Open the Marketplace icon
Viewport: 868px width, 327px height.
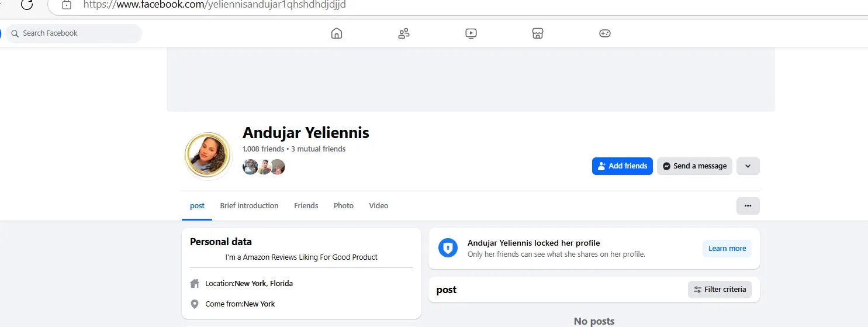(538, 33)
